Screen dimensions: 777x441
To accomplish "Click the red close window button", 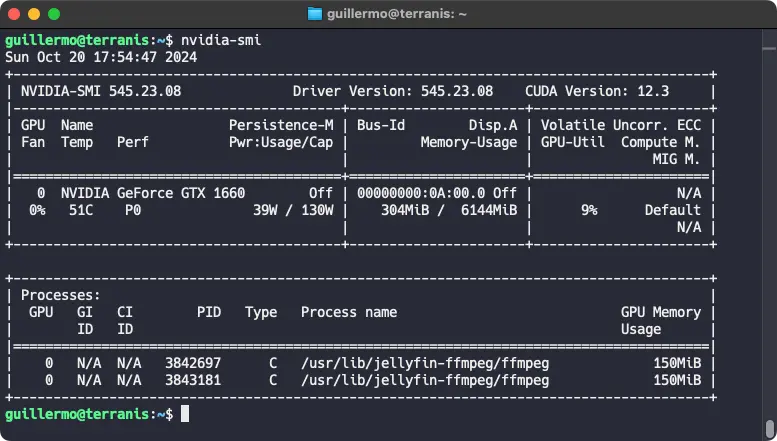I will click(x=15, y=14).
